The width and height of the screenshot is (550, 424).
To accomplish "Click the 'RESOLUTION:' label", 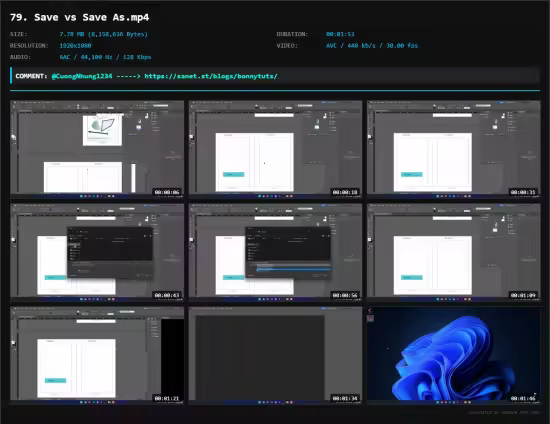I will (x=29, y=46).
